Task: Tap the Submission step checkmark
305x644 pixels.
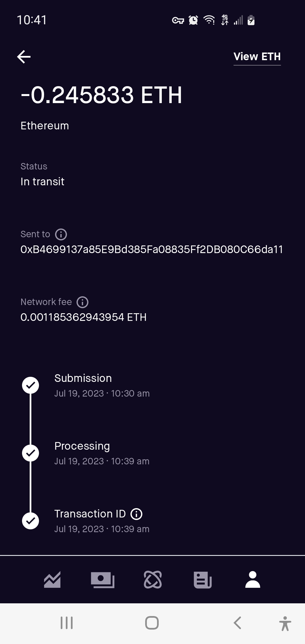Action: tap(30, 385)
